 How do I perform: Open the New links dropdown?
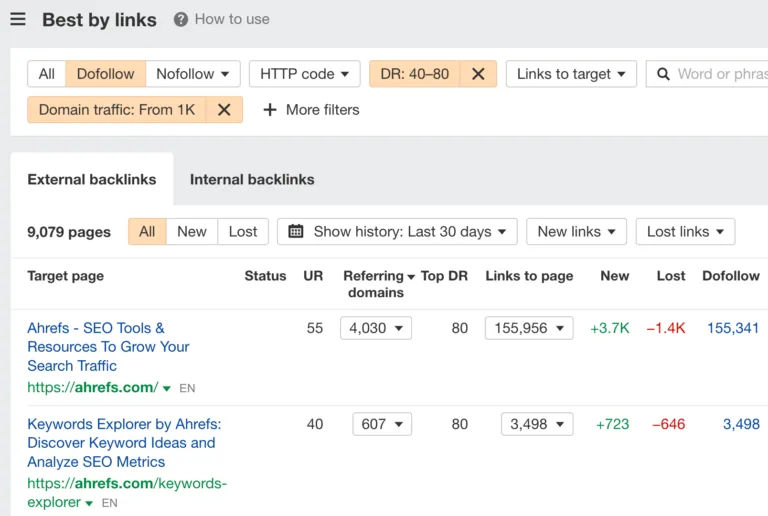click(576, 232)
